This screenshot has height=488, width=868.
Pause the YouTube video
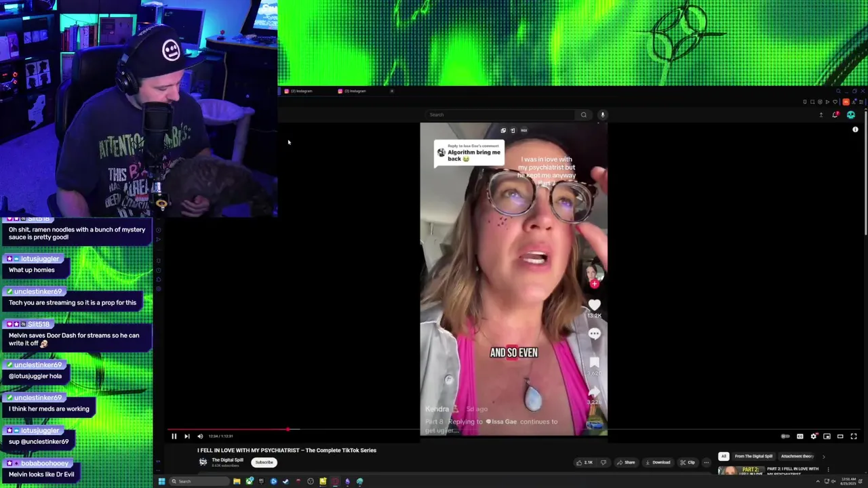tap(174, 436)
